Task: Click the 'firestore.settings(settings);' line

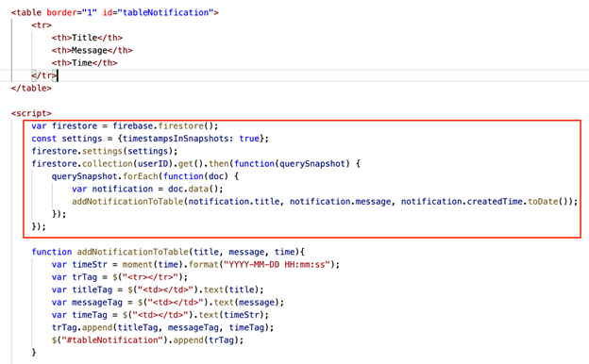Action: click(105, 151)
